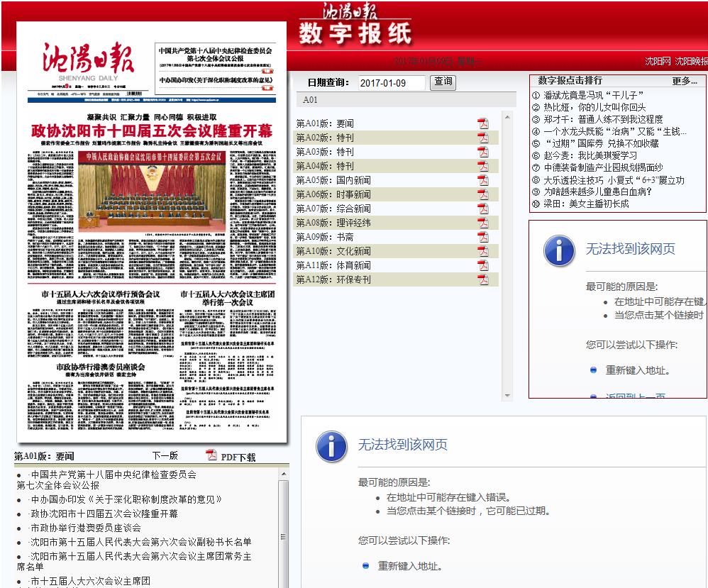The image size is (708, 588).
Task: Open PDF icon for 第A07版 综合新闻
Action: [483, 209]
